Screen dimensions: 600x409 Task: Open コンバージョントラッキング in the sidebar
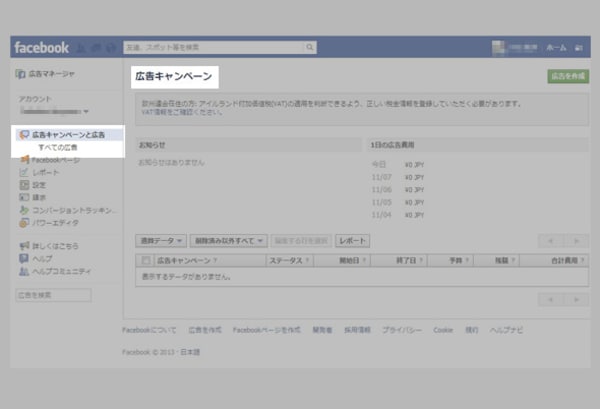click(x=68, y=210)
